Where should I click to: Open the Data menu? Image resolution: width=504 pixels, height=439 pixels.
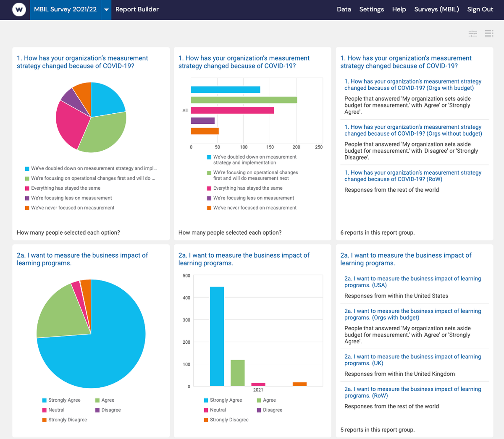(344, 9)
